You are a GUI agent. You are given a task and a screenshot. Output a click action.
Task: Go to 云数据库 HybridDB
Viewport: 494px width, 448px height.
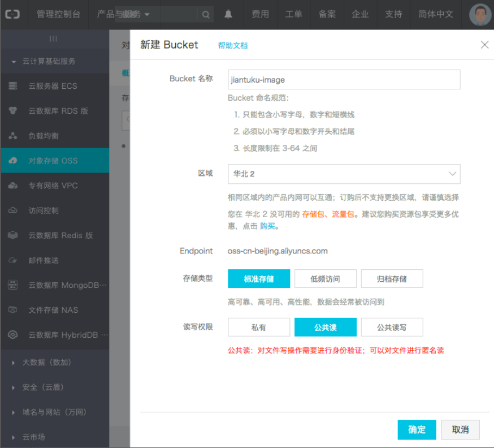coord(68,335)
